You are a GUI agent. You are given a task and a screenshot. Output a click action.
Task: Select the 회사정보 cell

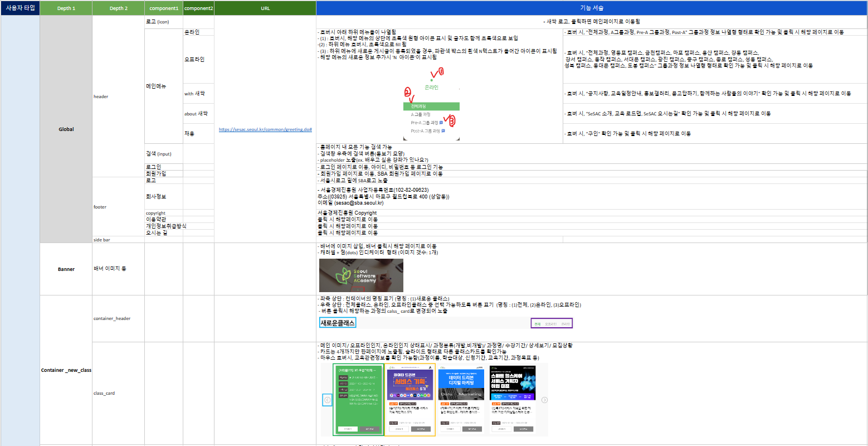point(164,196)
